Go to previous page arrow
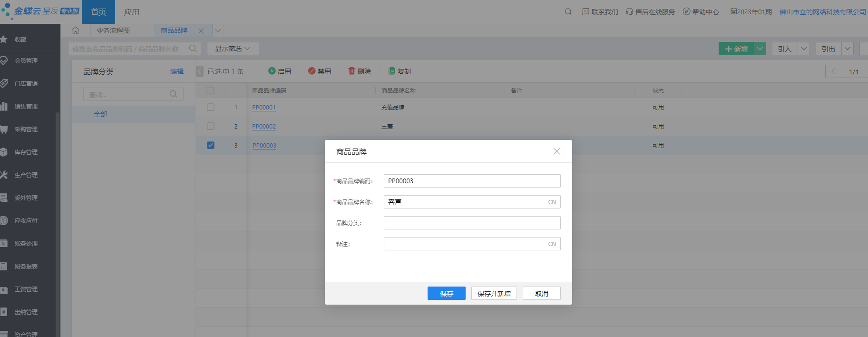The width and height of the screenshot is (868, 337). coord(833,71)
